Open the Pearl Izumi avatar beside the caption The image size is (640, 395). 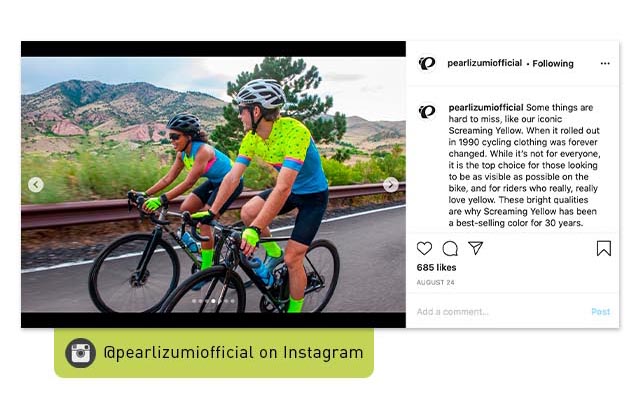pyautogui.click(x=427, y=111)
